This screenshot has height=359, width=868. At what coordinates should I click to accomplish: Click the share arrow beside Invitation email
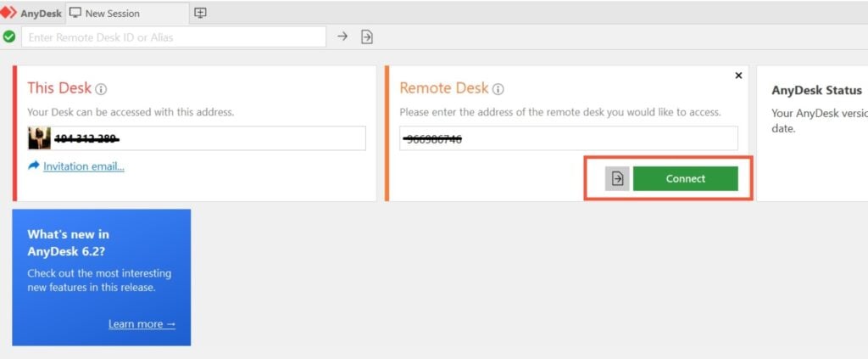point(34,165)
